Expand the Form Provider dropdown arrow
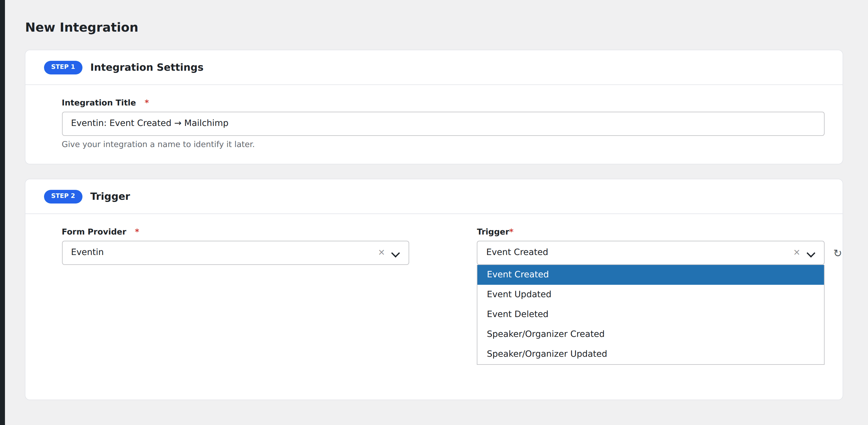Screen dimensions: 868x425 point(395,254)
